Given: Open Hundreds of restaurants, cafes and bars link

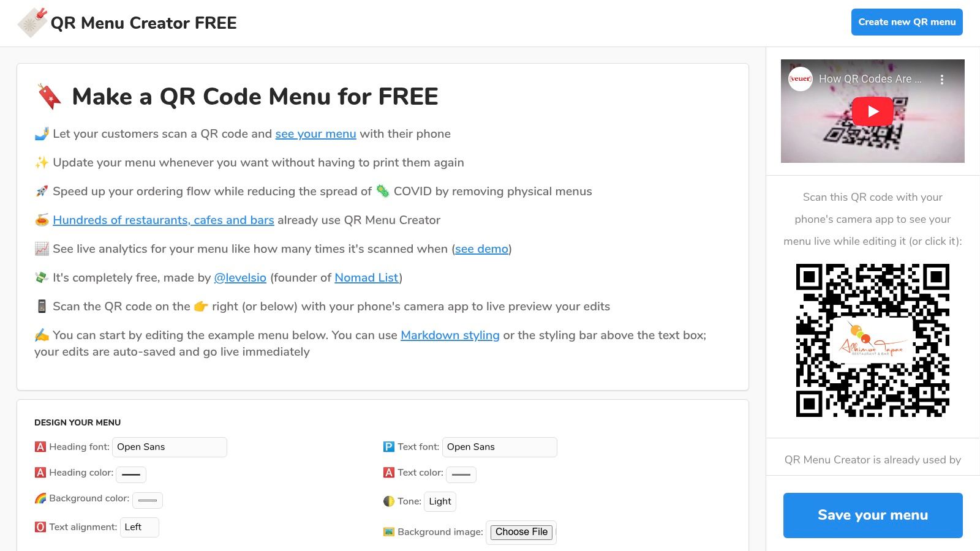Looking at the screenshot, I should point(164,220).
